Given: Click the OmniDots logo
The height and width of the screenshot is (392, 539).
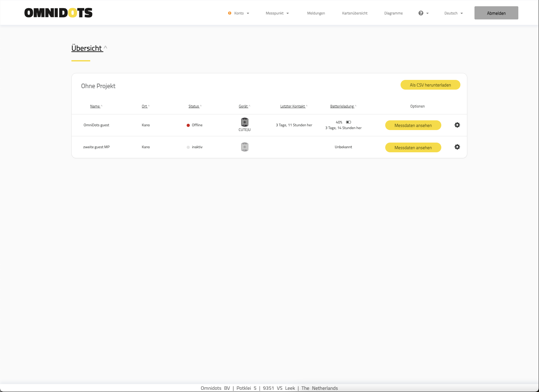Looking at the screenshot, I should [x=58, y=13].
